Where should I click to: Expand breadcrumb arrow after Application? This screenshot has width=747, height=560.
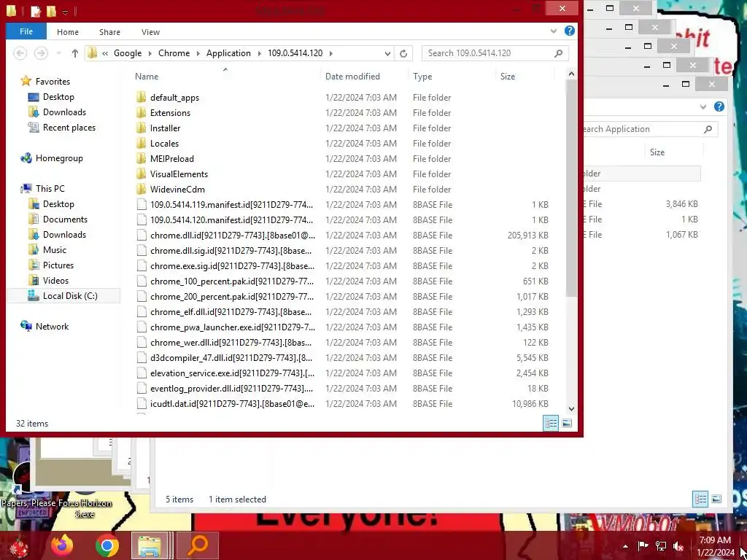260,53
